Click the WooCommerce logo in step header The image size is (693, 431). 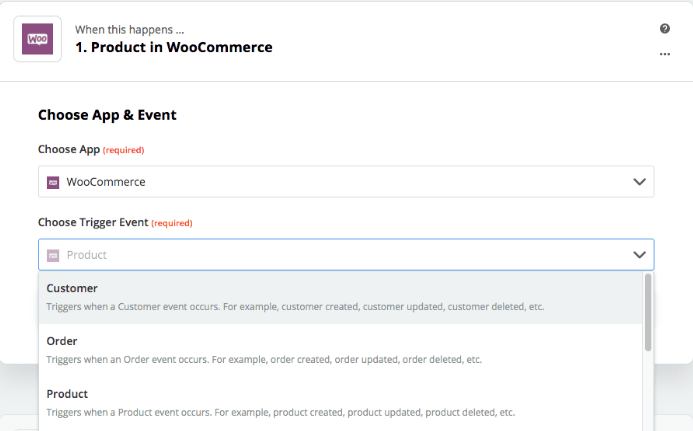click(x=38, y=39)
